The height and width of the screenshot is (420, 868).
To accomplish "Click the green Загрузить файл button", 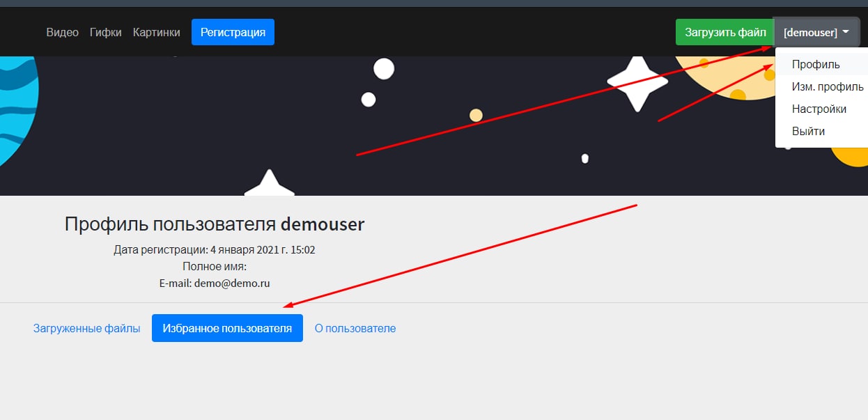I will (x=725, y=32).
